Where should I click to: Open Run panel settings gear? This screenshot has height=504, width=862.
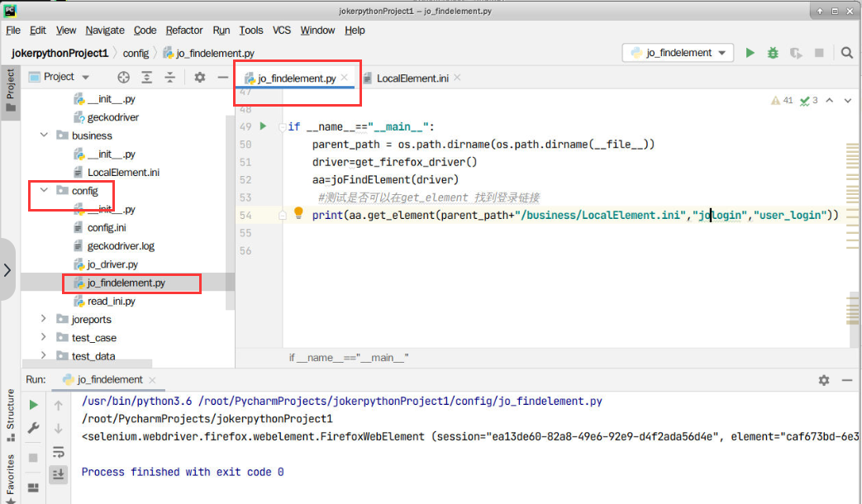[823, 380]
